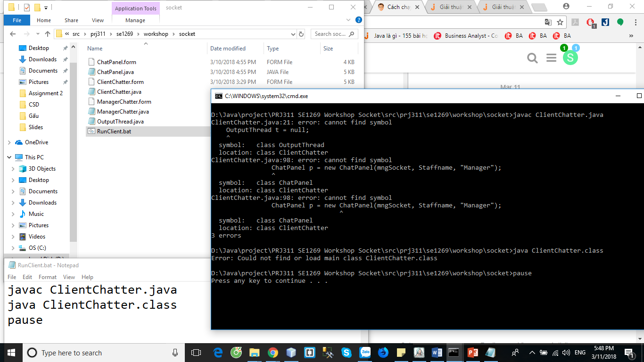This screenshot has height=362, width=644.
Task: Open Explorer help via the question mark icon
Action: click(x=359, y=20)
